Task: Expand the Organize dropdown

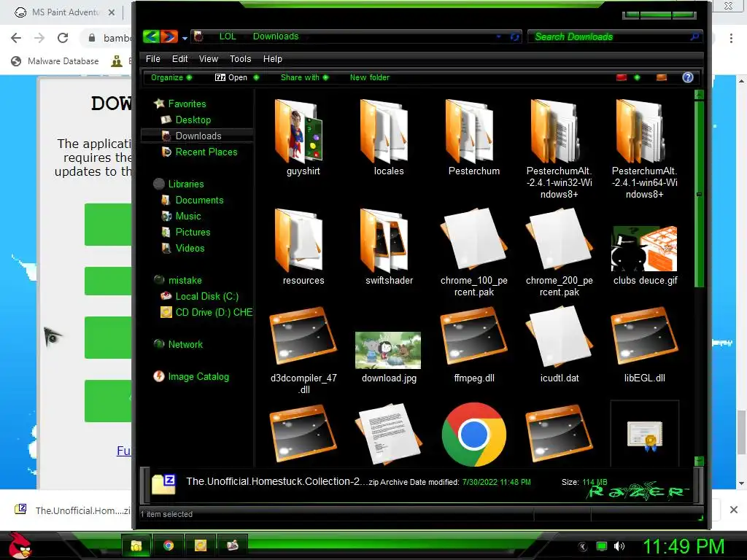Action: (x=171, y=77)
